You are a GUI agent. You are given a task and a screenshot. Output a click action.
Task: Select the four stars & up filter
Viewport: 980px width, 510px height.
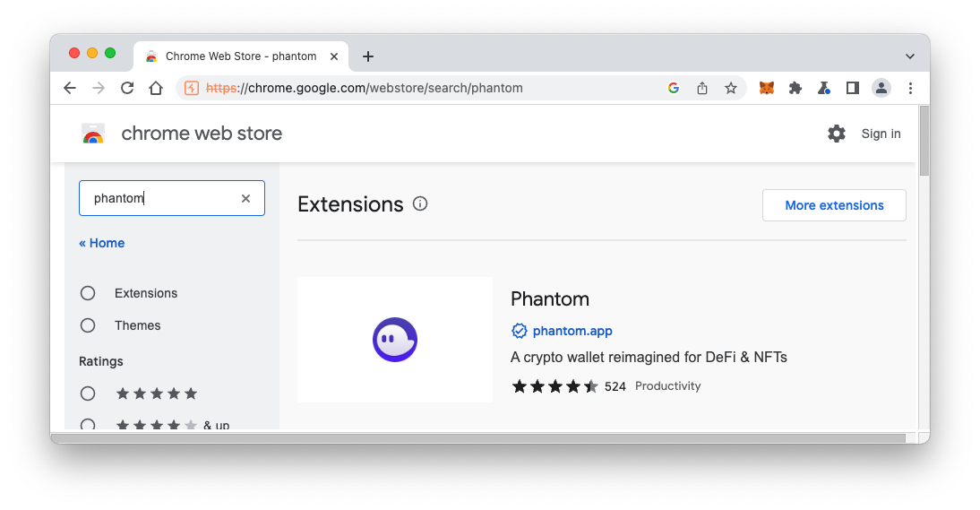pyautogui.click(x=88, y=424)
